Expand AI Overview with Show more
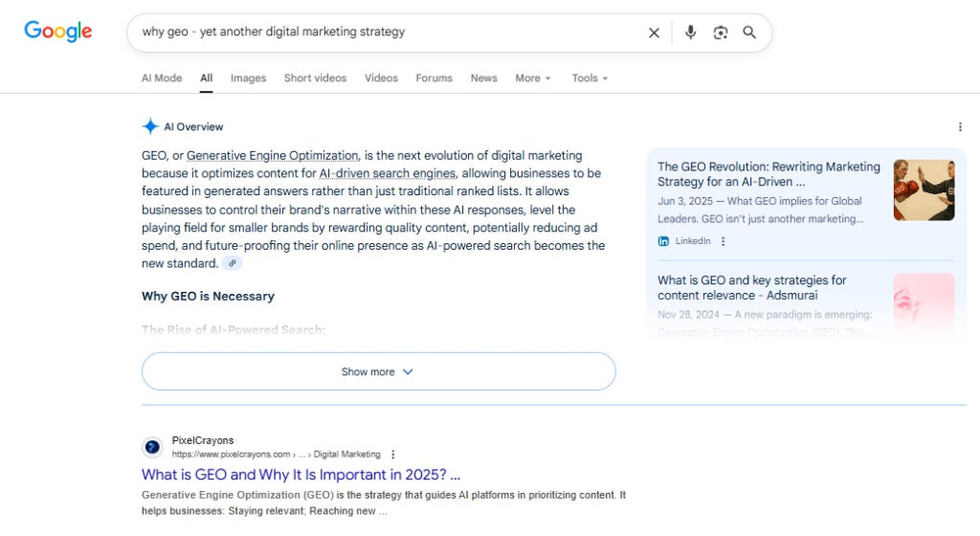The height and width of the screenshot is (536, 980). (x=379, y=371)
